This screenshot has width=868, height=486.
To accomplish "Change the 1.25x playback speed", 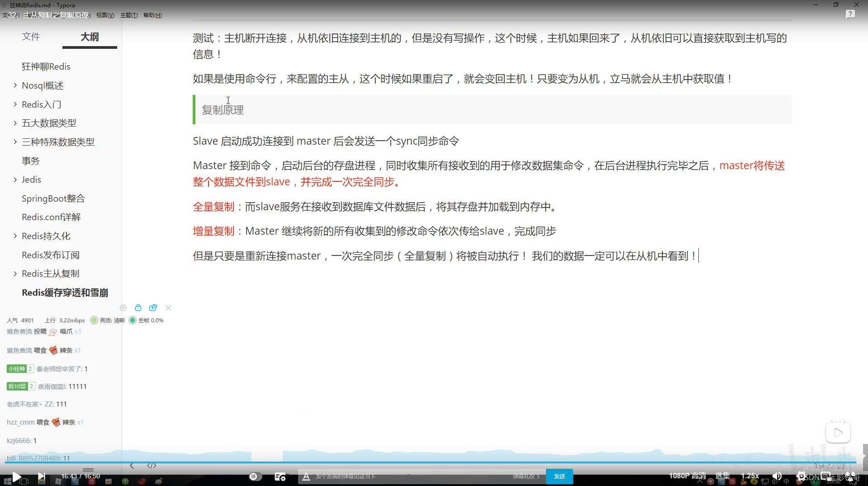I will point(749,476).
